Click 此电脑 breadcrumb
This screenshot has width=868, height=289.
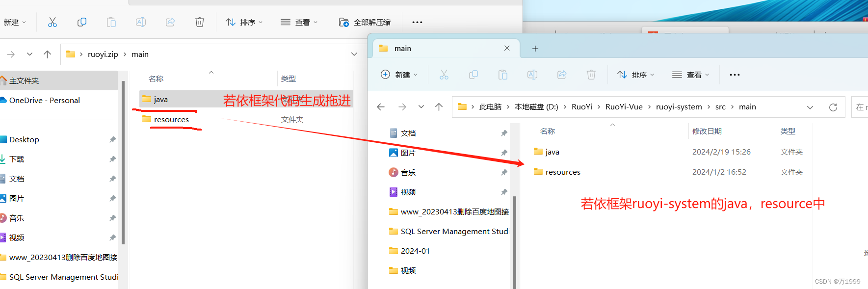point(490,107)
